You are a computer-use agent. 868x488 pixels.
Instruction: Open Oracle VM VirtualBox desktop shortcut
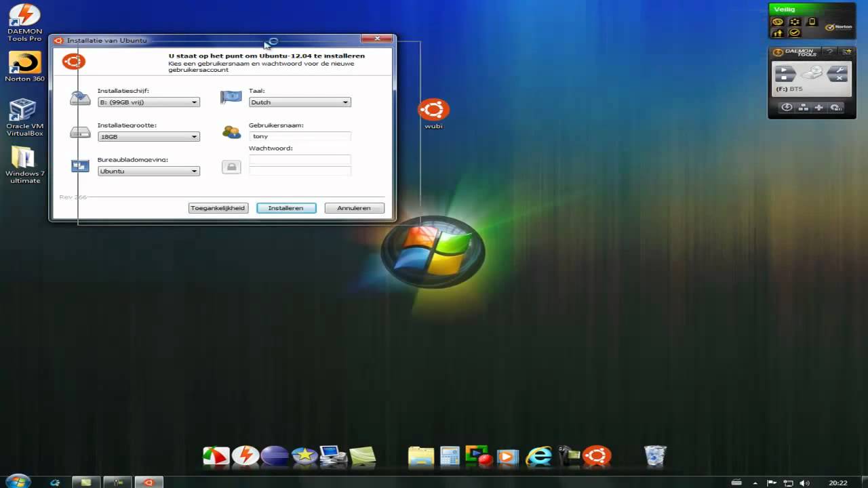click(25, 118)
